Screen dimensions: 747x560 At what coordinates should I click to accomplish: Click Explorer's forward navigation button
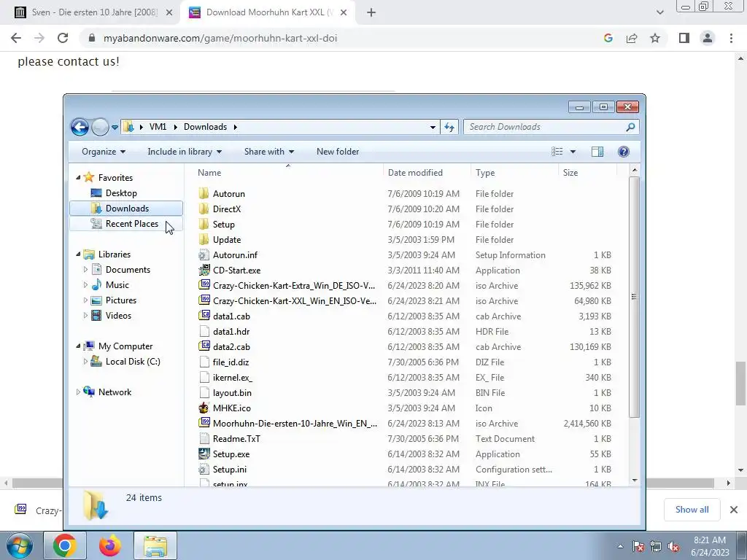99,127
